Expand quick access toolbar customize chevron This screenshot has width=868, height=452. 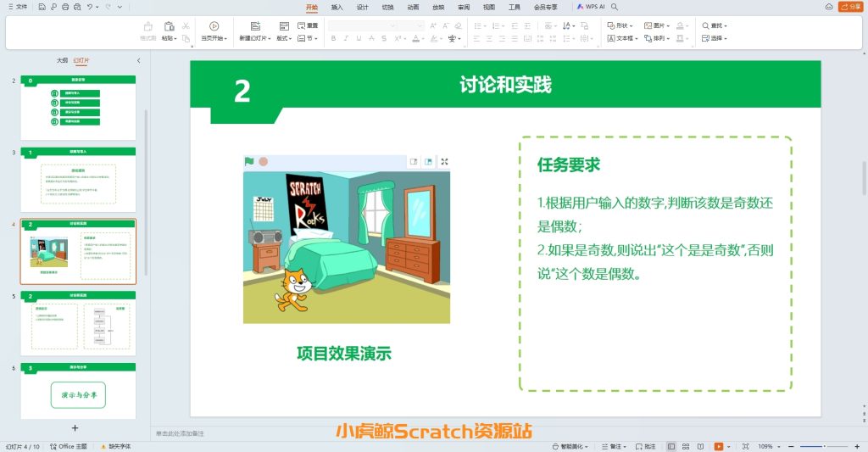click(120, 7)
